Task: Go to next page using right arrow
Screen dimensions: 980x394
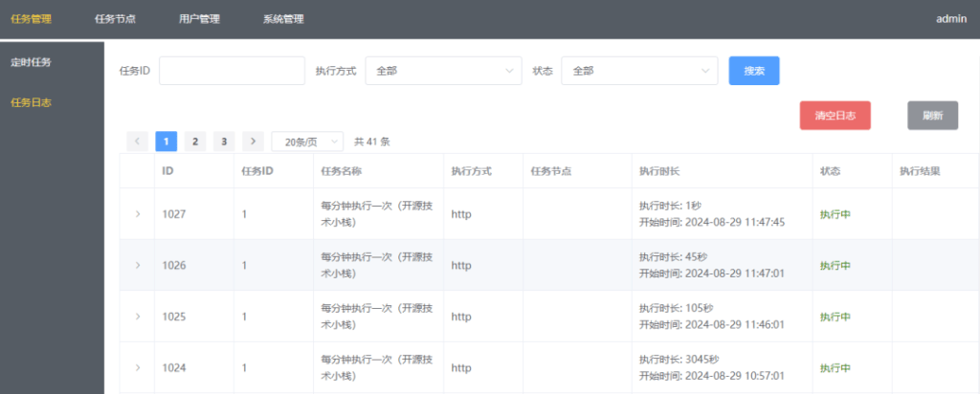Action: point(253,142)
